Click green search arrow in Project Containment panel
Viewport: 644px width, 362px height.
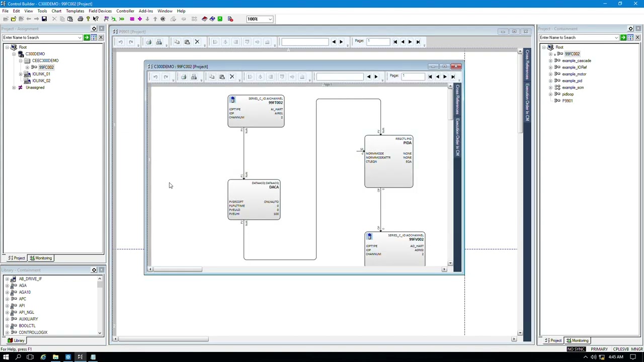pos(623,38)
